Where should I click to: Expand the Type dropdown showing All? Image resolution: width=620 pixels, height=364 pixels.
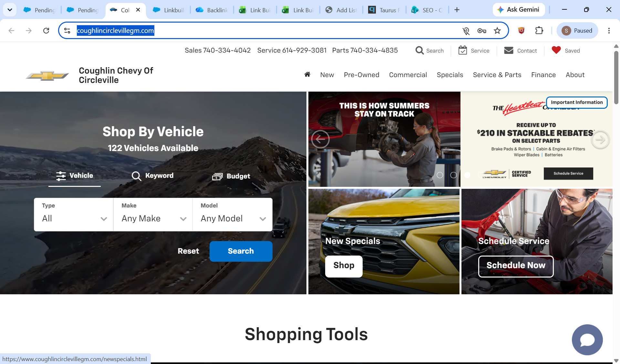(x=74, y=215)
